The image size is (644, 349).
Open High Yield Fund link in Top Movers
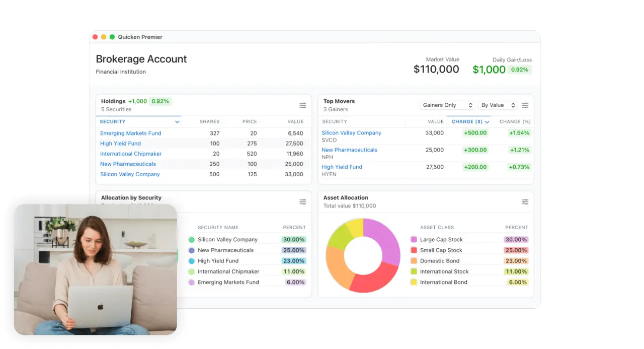point(342,167)
